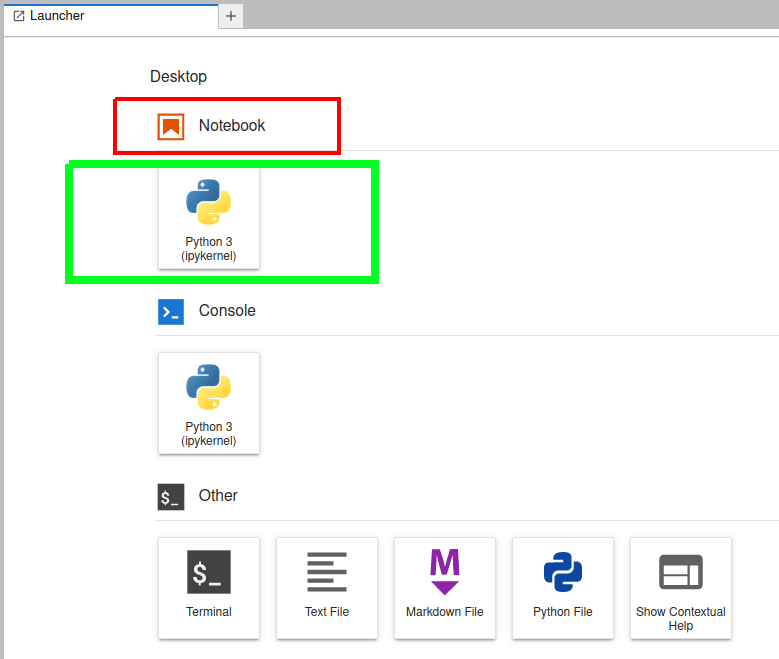The image size is (779, 659).
Task: Open a new Terminal via its icon
Action: click(209, 572)
